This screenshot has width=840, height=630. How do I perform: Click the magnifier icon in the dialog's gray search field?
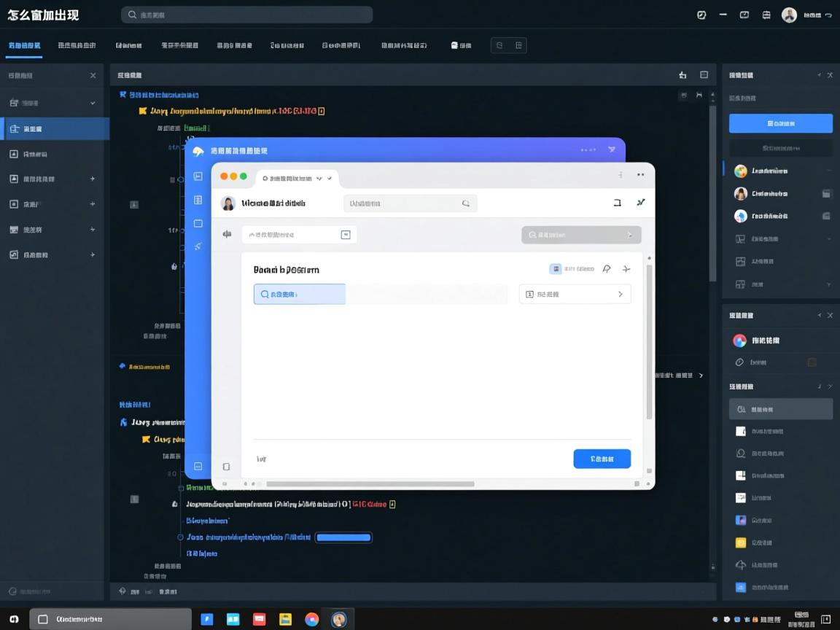tap(465, 203)
